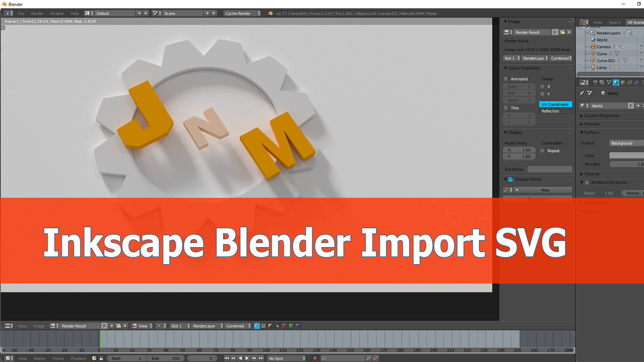Click the Cycles Render engine dropdown
This screenshot has width=644, height=362.
(241, 13)
